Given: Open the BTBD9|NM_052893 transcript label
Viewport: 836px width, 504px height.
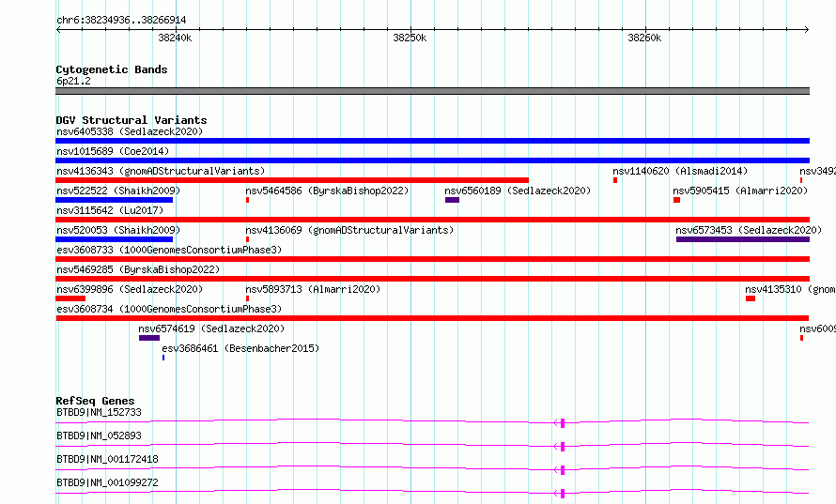Looking at the screenshot, I should tap(99, 435).
